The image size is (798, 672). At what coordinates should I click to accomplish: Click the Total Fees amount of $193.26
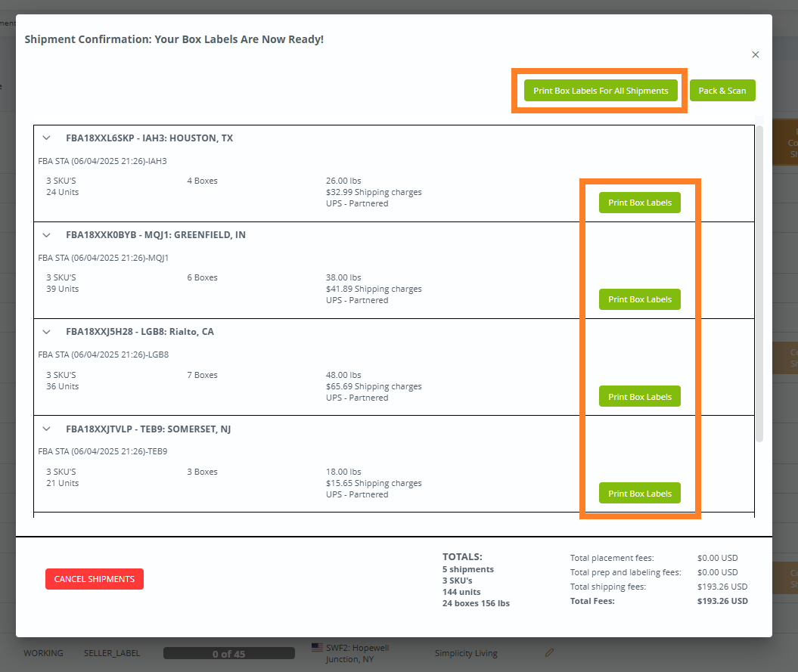point(722,600)
